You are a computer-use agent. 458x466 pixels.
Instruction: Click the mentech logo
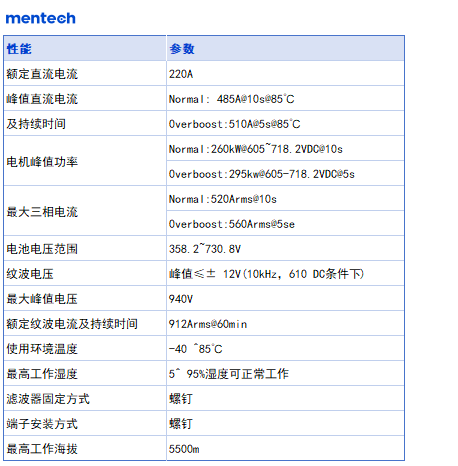pos(41,18)
